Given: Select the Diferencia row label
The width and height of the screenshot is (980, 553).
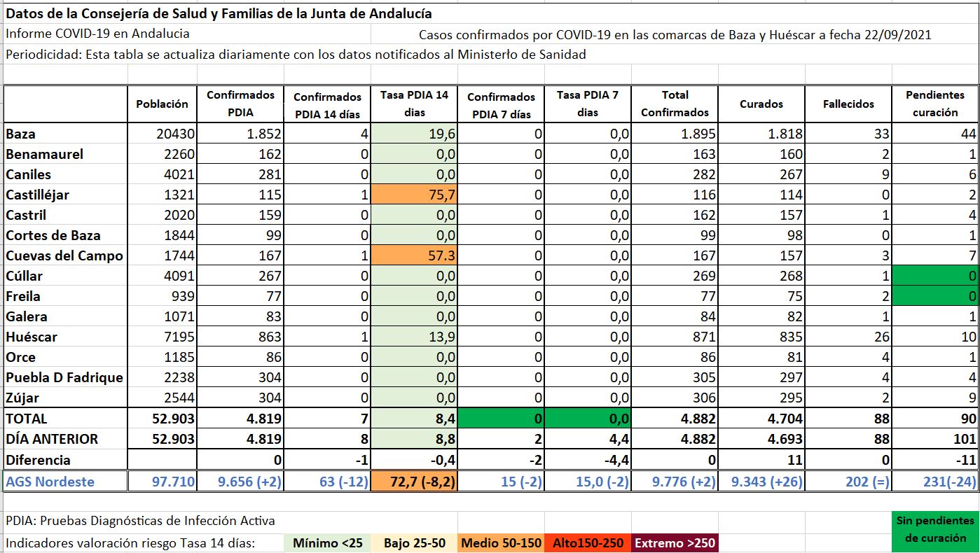Looking at the screenshot, I should [x=66, y=460].
